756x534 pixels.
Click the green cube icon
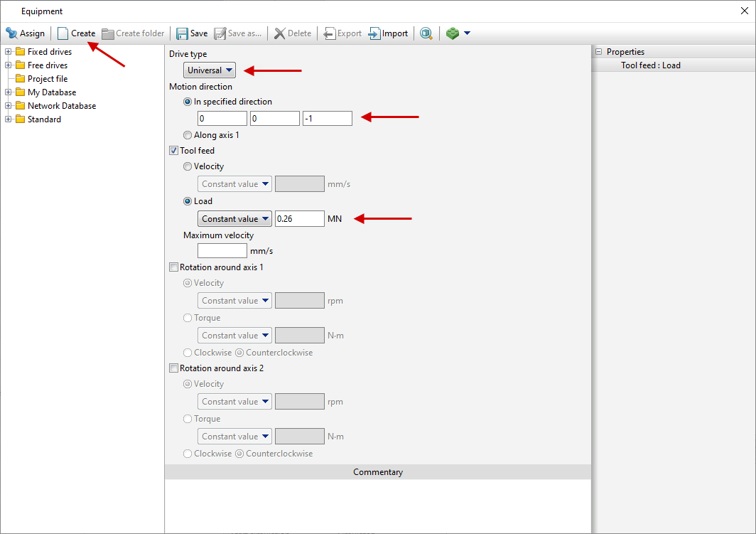pyautogui.click(x=453, y=33)
